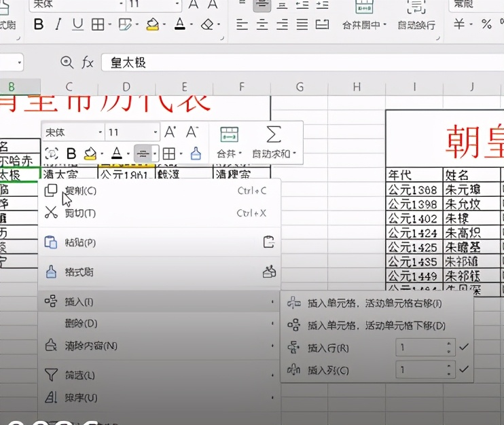
Task: Click the ribbon borders icon
Action: tap(98, 24)
